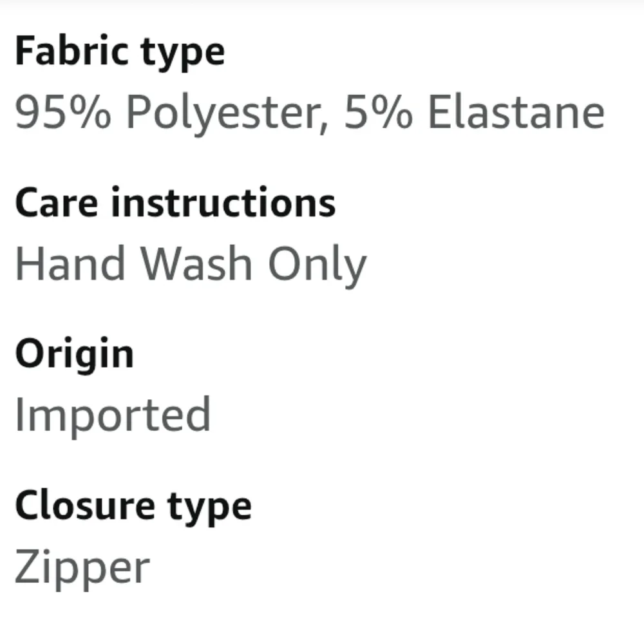Viewport: 644px width, 644px height.
Task: Click the word "Elastane"
Action: 516,111
